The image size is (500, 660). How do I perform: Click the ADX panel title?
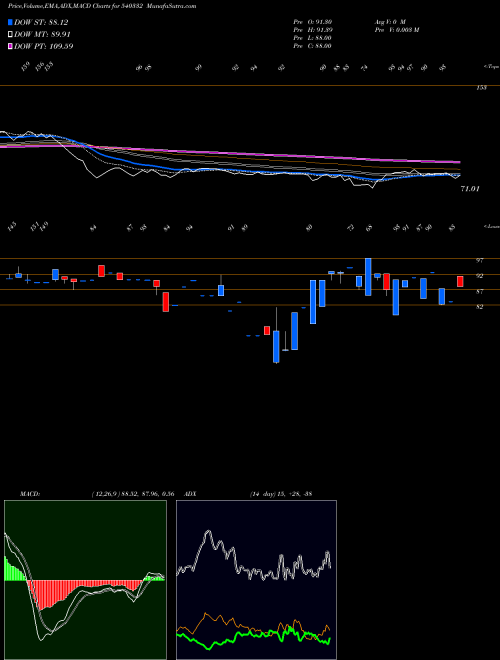click(x=190, y=493)
